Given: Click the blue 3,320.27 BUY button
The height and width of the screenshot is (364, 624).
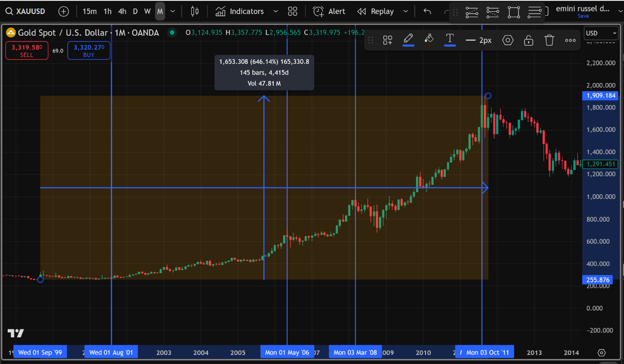Looking at the screenshot, I should tap(89, 50).
